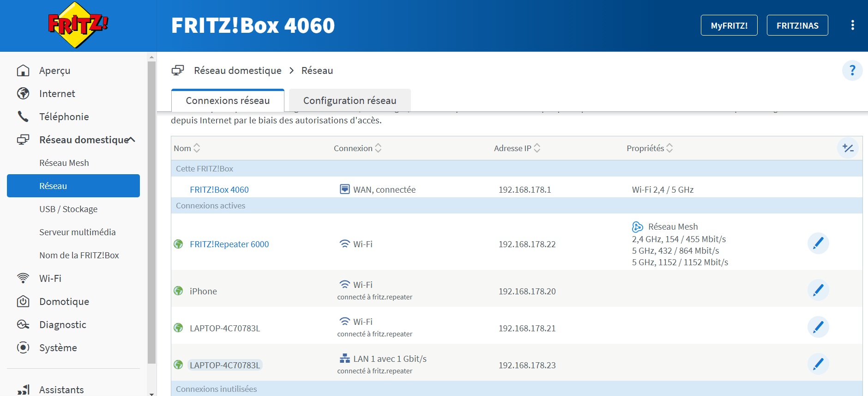The image size is (868, 396).
Task: Edit the iPhone device entry
Action: pos(818,290)
